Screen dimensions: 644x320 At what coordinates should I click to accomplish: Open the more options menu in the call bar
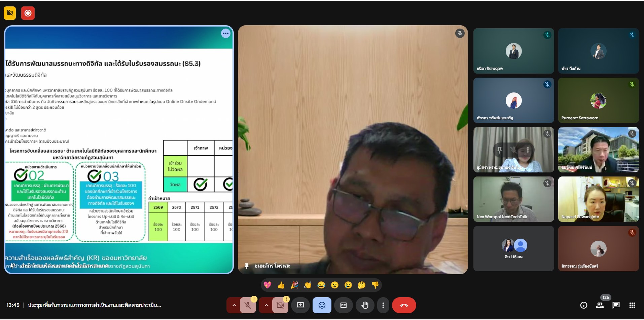pos(383,305)
